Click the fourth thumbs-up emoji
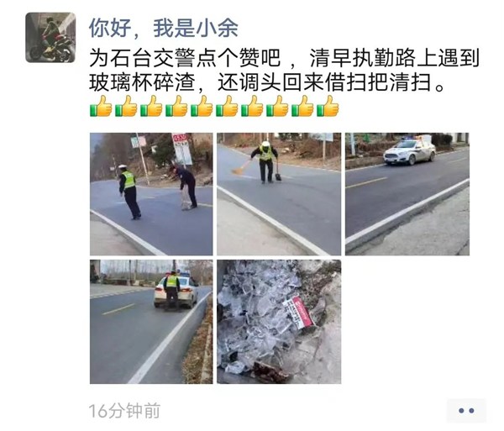This screenshot has height=431, width=504. click(x=176, y=106)
